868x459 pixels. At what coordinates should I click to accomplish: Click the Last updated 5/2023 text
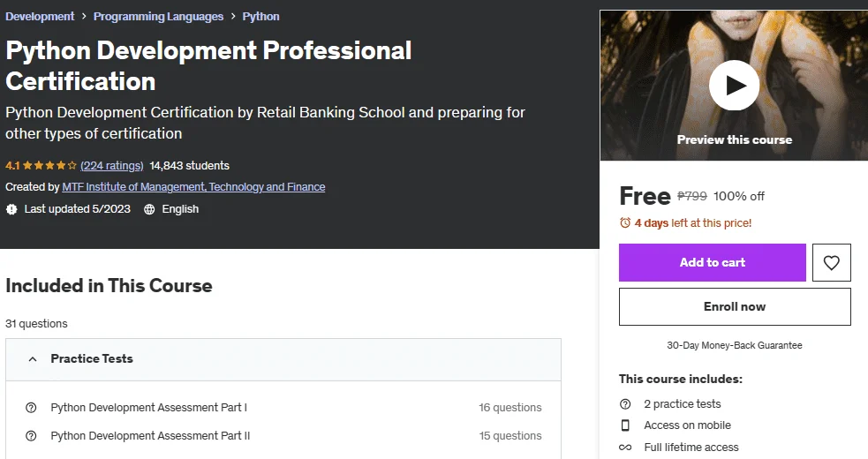tap(78, 209)
